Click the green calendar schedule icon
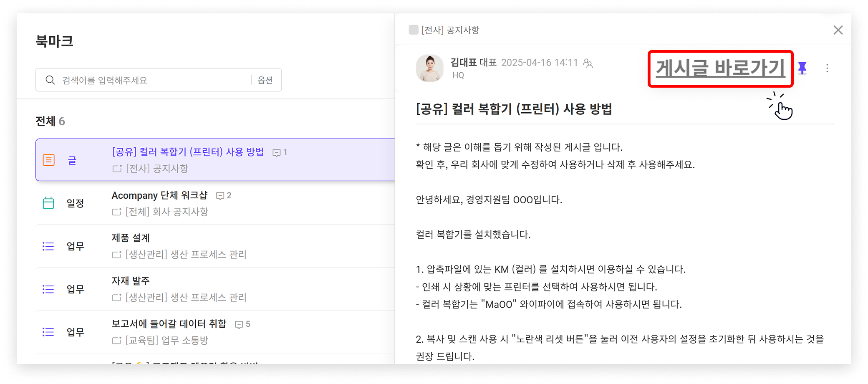 point(48,203)
